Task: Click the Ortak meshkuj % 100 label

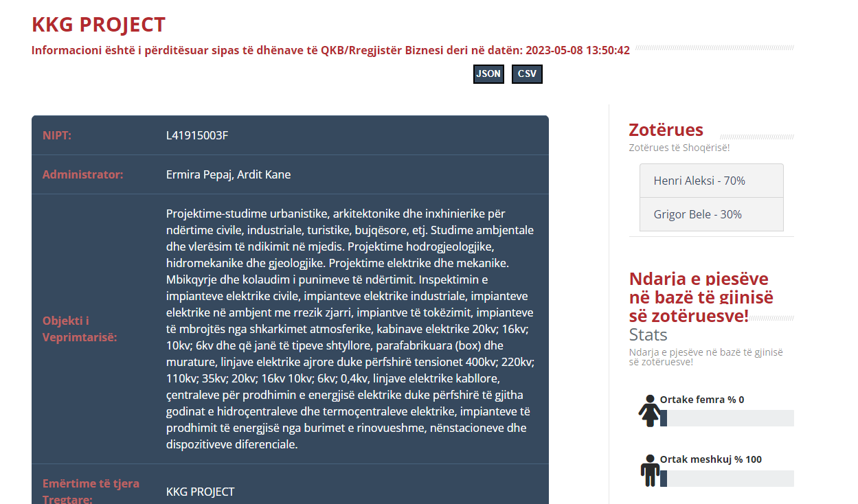Action: tap(710, 459)
